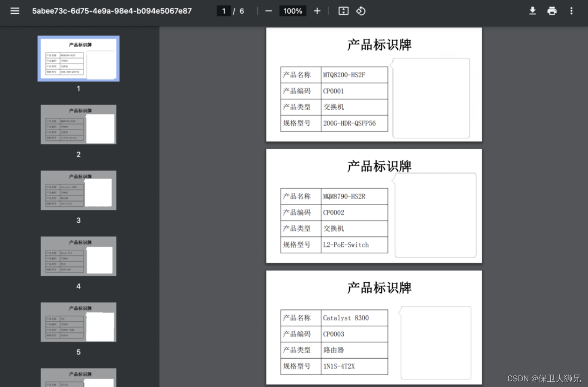Viewport: 588px width, 387px height.
Task: Click the fit to page icon
Action: click(344, 11)
